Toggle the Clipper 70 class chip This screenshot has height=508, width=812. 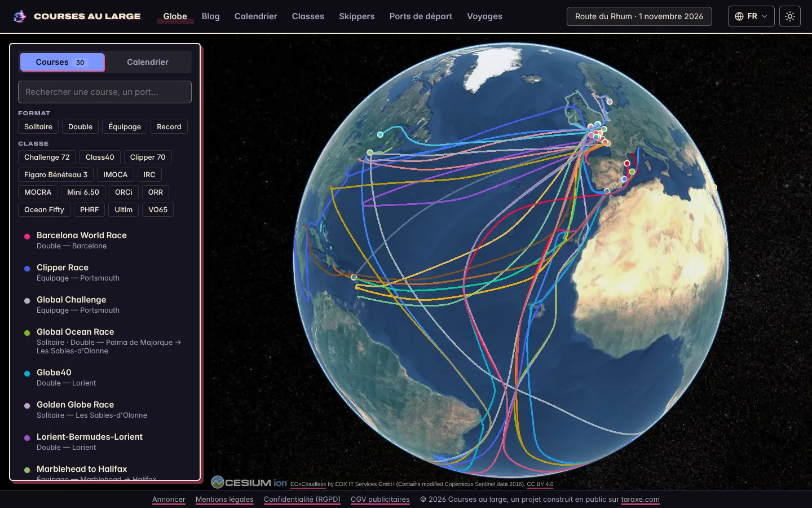pos(148,157)
